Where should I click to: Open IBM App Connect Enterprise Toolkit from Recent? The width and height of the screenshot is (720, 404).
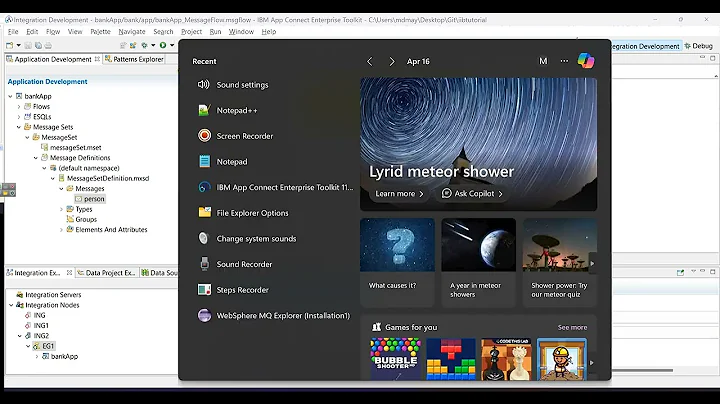(276, 187)
